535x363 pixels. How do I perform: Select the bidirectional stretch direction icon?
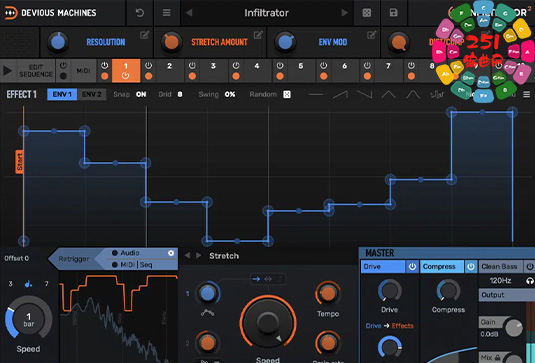(268, 279)
